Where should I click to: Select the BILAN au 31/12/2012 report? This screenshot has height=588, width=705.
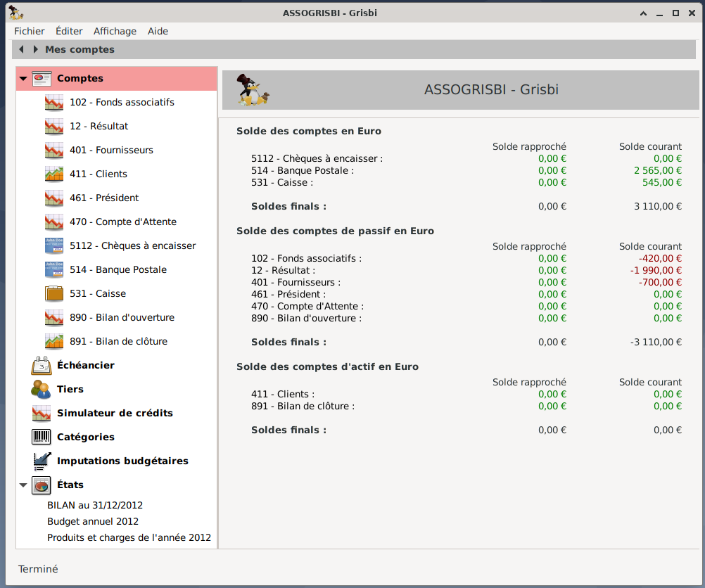[95, 506]
